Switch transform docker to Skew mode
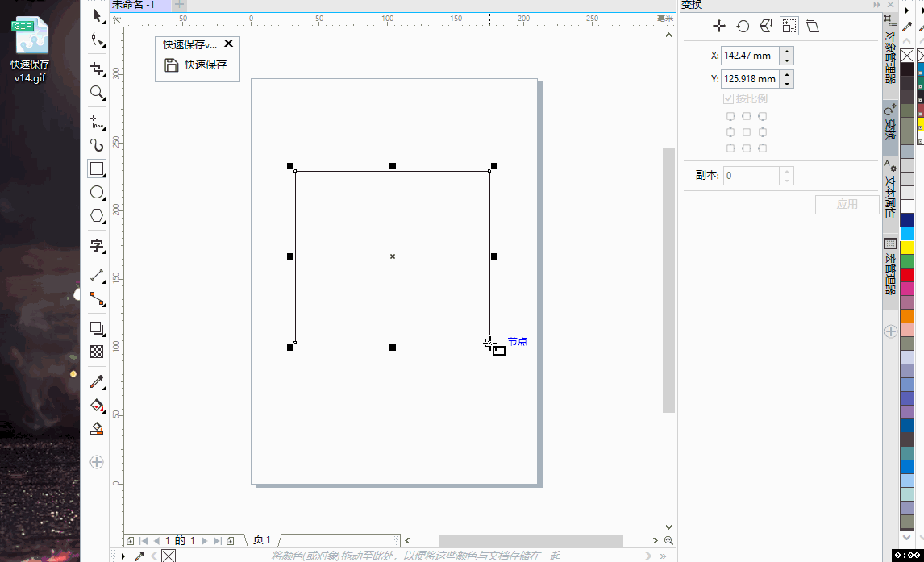 [x=813, y=26]
